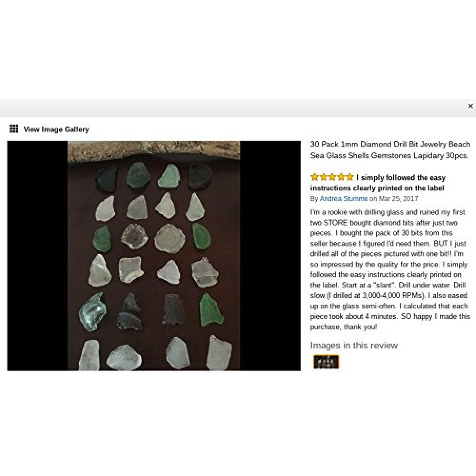Select the review image thumbnail
This screenshot has height=476, width=476.
click(x=326, y=362)
